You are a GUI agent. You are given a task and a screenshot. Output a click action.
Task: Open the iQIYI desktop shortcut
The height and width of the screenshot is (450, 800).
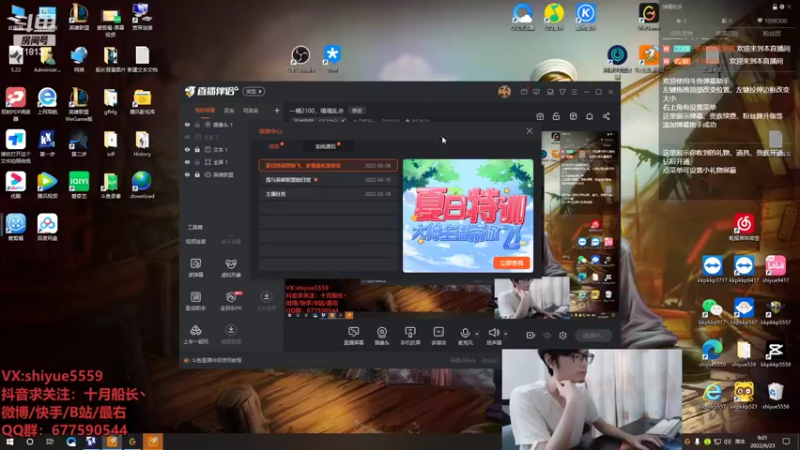tap(79, 185)
